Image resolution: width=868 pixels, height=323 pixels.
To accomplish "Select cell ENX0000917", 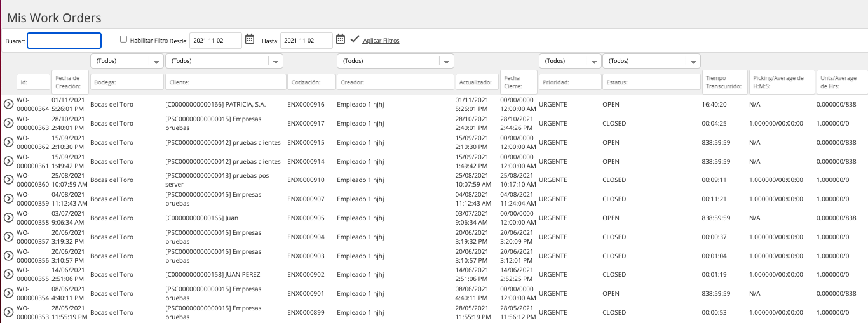I will (306, 123).
